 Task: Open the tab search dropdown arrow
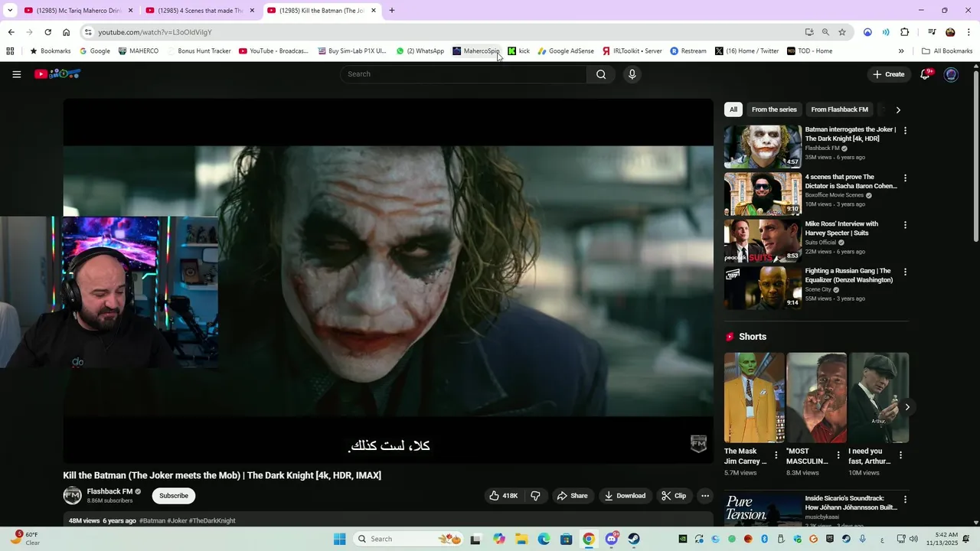click(x=10, y=11)
